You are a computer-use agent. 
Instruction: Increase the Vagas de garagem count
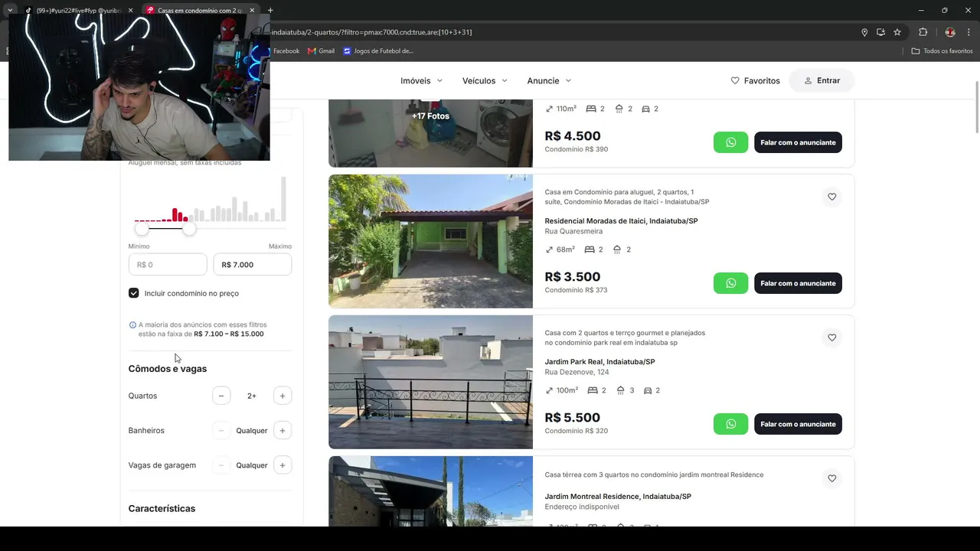(x=283, y=465)
